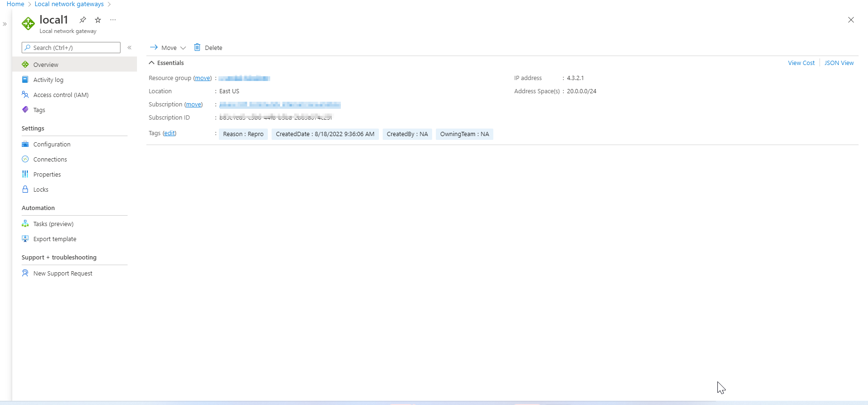Click the Tags icon in sidebar
Image resolution: width=868 pixels, height=405 pixels.
click(x=25, y=110)
